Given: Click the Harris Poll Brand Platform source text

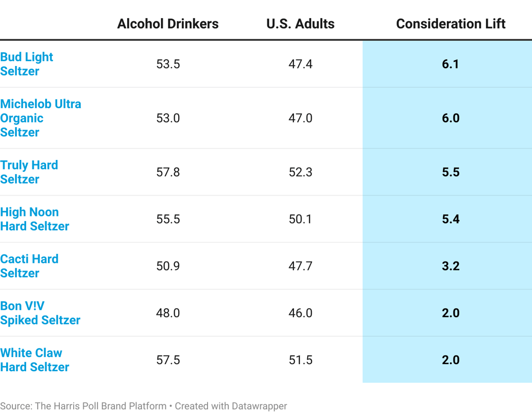Looking at the screenshot, I should click(100, 406).
